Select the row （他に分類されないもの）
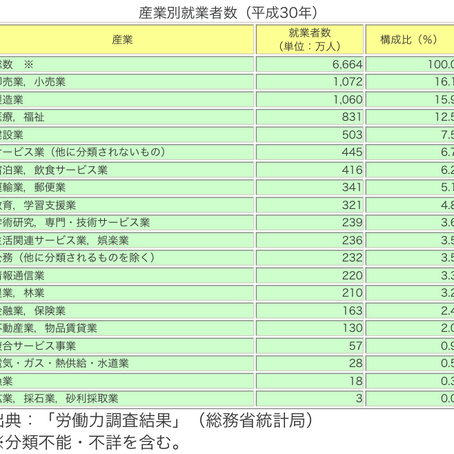This screenshot has height=454, width=454. pyautogui.click(x=107, y=152)
